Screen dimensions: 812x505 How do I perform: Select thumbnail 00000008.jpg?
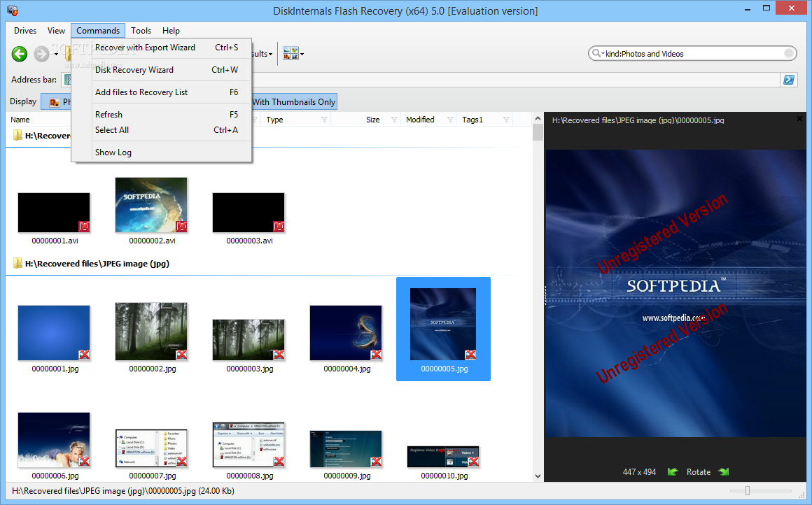(x=248, y=445)
